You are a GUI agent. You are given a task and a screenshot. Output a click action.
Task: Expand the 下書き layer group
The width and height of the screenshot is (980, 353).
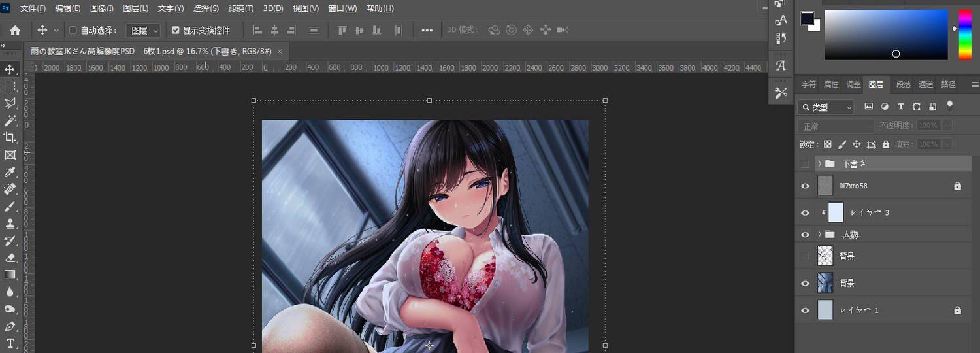coord(819,163)
